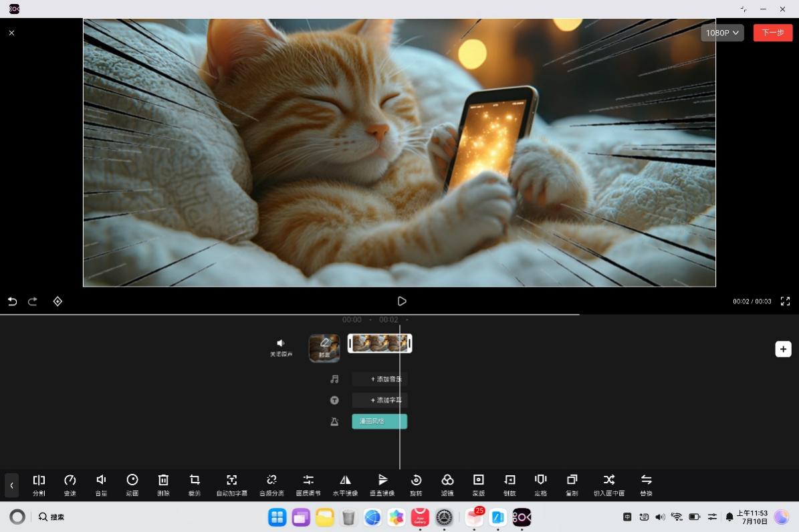This screenshot has height=532, width=799.
Task: Toggle fullscreen preview
Action: pyautogui.click(x=785, y=301)
